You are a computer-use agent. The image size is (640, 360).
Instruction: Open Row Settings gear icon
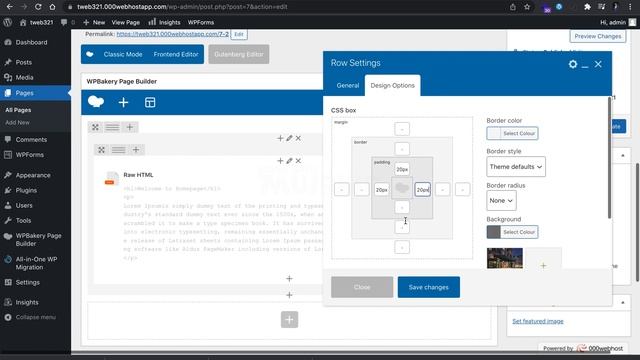pos(573,64)
